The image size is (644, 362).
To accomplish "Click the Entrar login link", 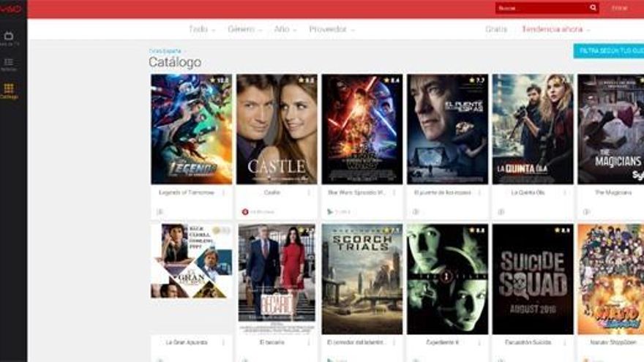I will [619, 8].
